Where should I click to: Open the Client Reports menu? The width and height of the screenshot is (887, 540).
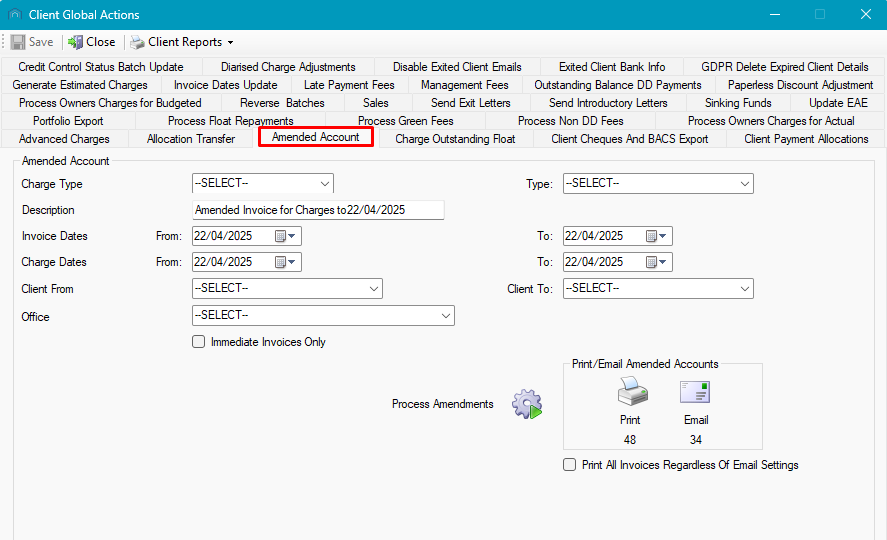[181, 42]
